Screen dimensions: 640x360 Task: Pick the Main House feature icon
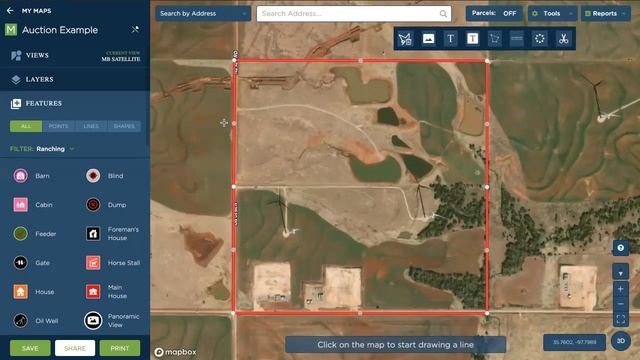(93, 292)
